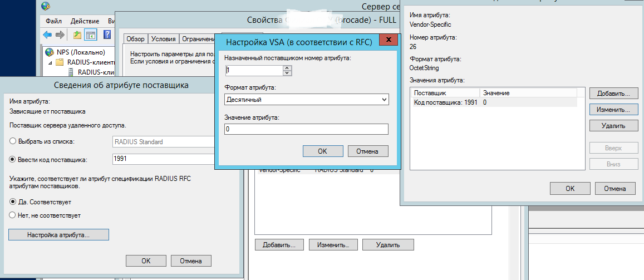Click the Значение атрибута input field
644x280 pixels.
(x=306, y=129)
